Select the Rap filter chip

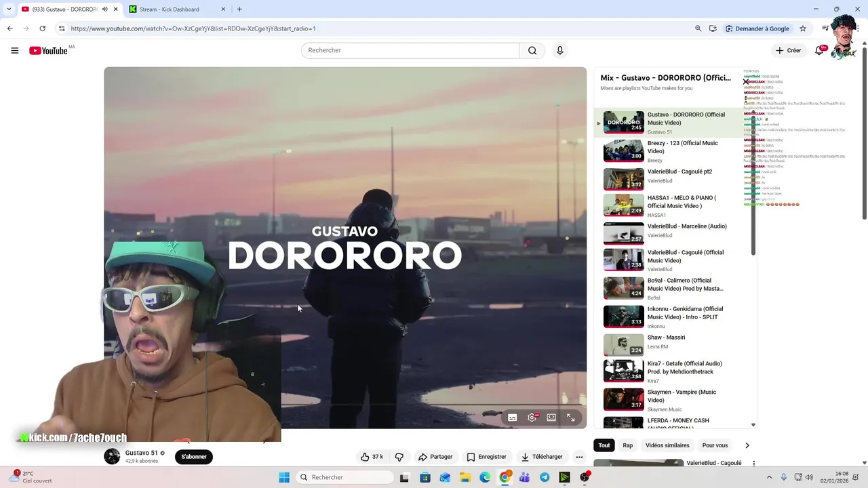628,445
